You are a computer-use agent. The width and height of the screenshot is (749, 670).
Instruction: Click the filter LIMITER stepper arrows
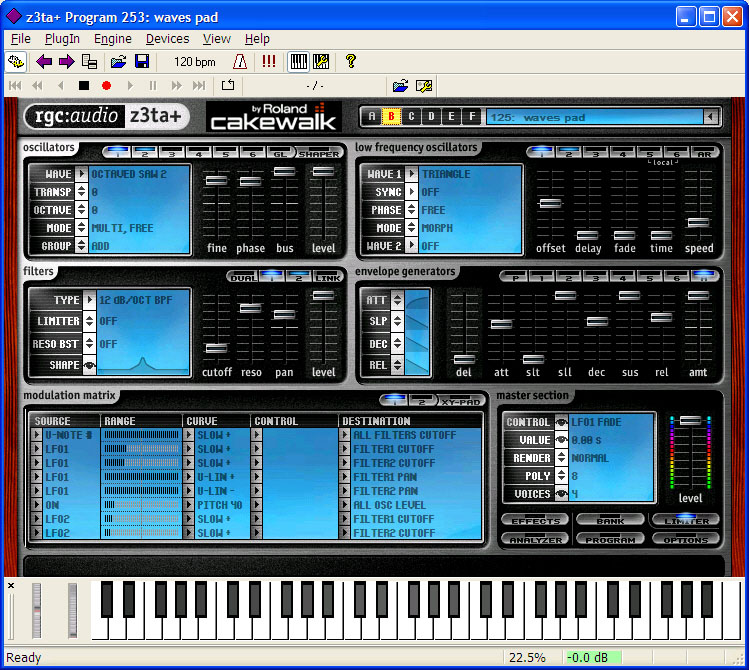click(x=89, y=321)
